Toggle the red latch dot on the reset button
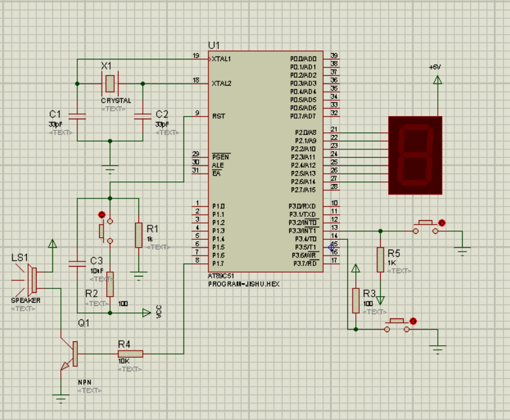Viewport: 510px width, 420px height. pyautogui.click(x=102, y=214)
